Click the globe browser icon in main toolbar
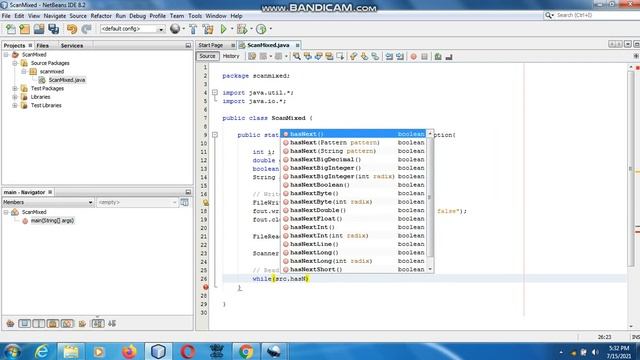Screen dimensions: 640x360 (175, 29)
